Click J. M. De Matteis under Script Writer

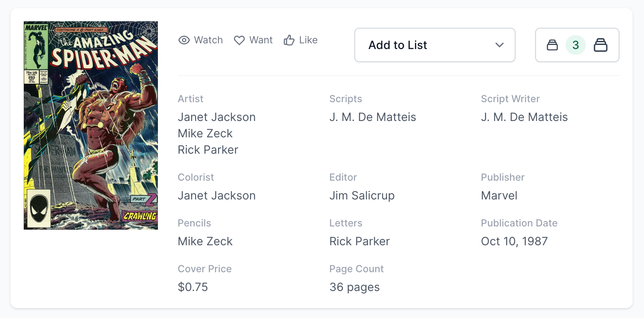click(x=524, y=117)
